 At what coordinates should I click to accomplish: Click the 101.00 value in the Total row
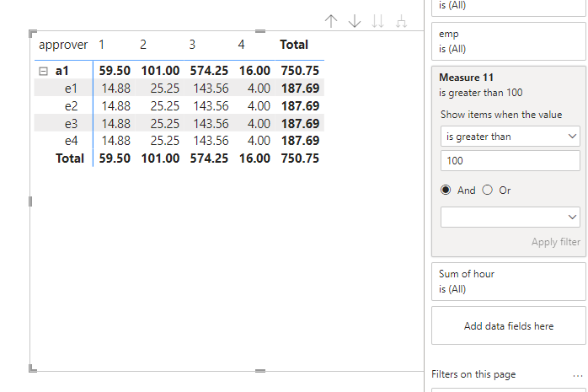pos(160,158)
